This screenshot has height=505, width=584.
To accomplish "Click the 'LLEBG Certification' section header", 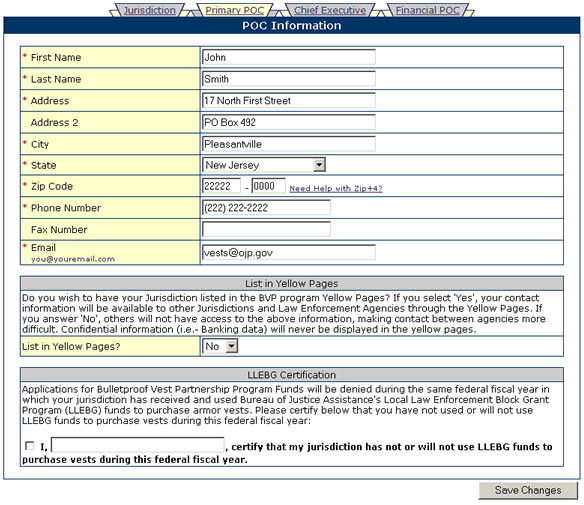I will 292,375.
